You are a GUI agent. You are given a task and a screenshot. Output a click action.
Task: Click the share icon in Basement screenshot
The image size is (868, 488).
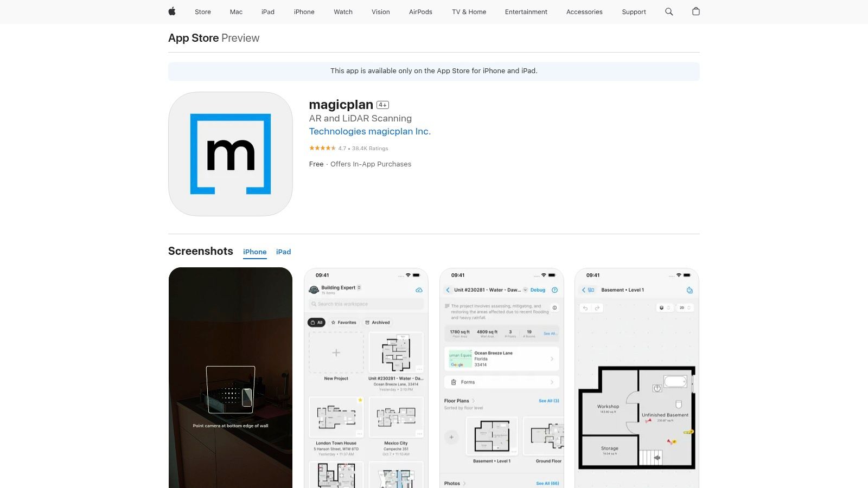690,290
